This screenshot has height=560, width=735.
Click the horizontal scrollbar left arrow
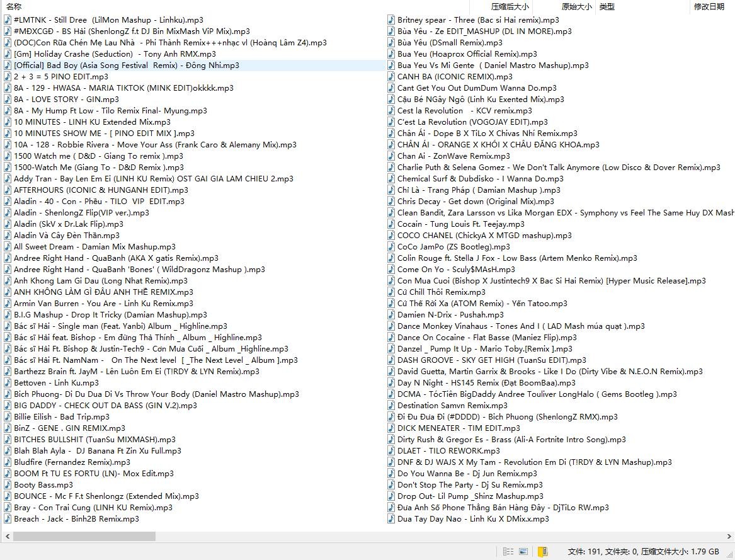[x=8, y=537]
